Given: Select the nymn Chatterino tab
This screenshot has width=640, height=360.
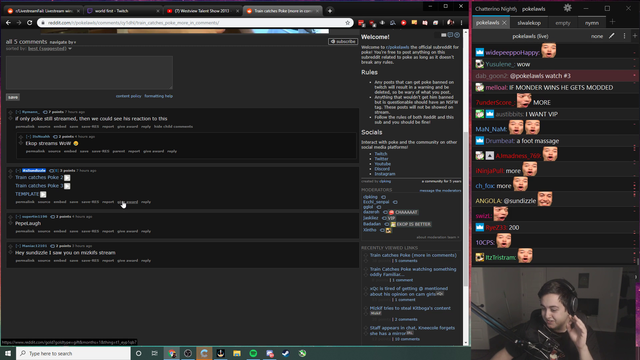Looking at the screenshot, I should click(x=591, y=23).
